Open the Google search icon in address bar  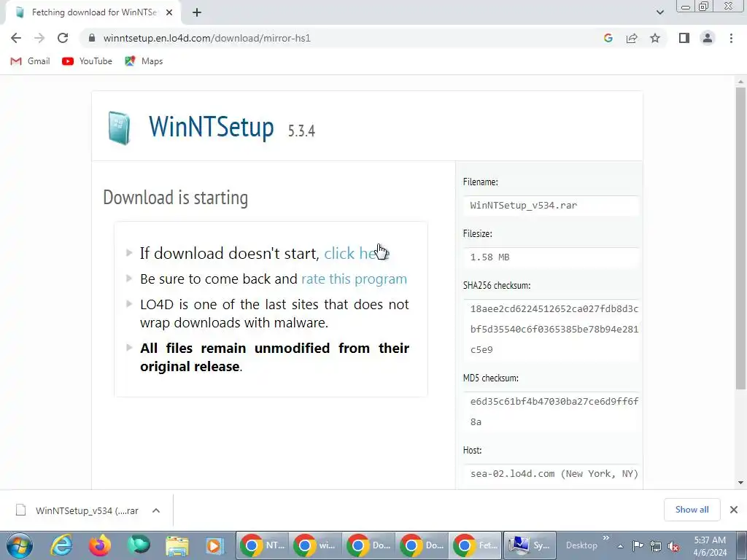point(608,38)
